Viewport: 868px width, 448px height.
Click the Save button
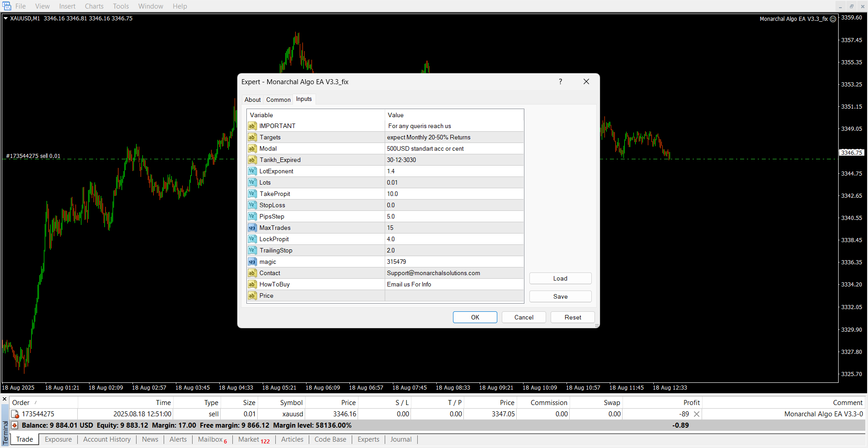coord(560,296)
